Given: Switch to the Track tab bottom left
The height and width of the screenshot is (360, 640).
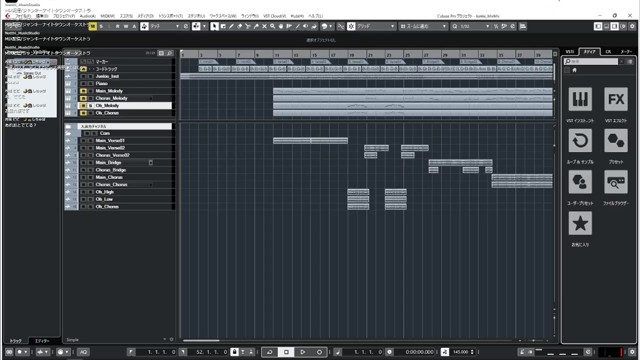Looking at the screenshot, I should point(16,341).
